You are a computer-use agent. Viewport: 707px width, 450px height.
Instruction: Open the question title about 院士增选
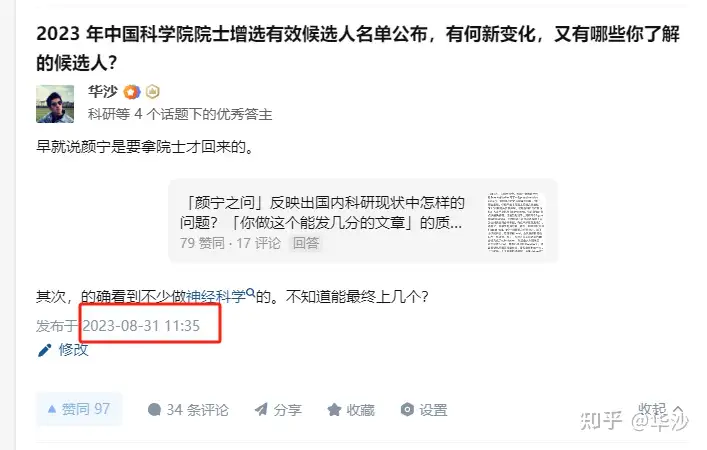(358, 48)
